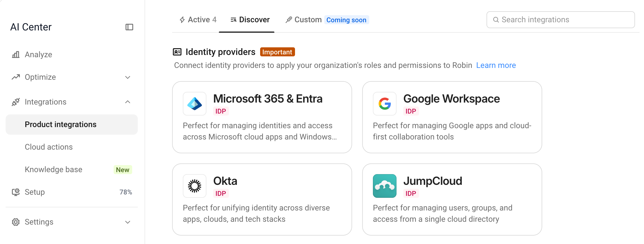The image size is (644, 244).
Task: Click the Settings gear icon
Action: click(16, 222)
